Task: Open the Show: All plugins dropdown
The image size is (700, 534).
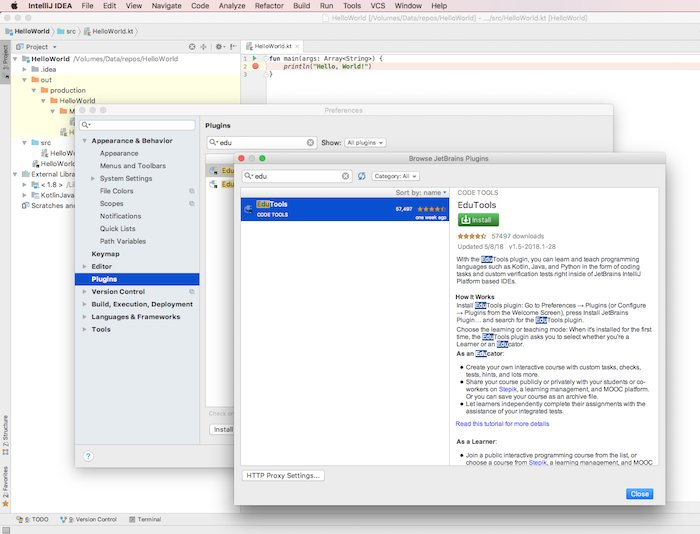Action: [365, 142]
